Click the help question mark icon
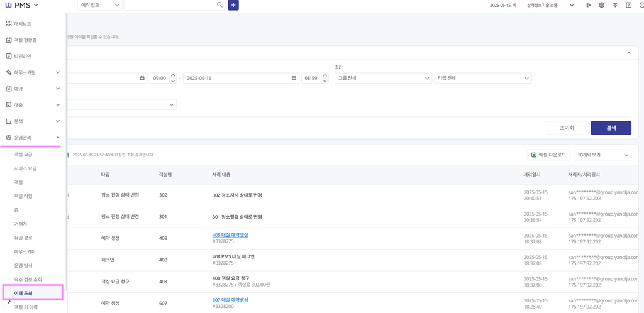Image resolution: width=644 pixels, height=313 pixels. coord(628,5)
